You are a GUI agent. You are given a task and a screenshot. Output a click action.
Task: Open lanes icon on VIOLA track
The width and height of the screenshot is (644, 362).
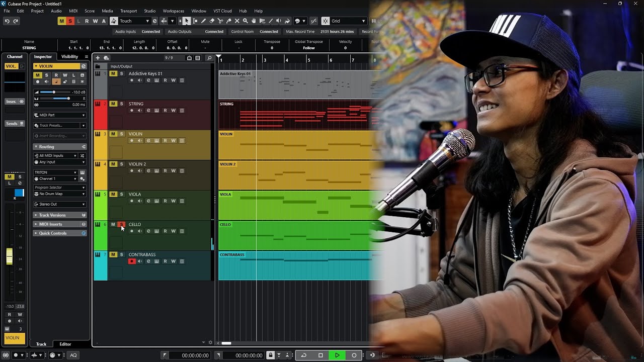point(182,201)
